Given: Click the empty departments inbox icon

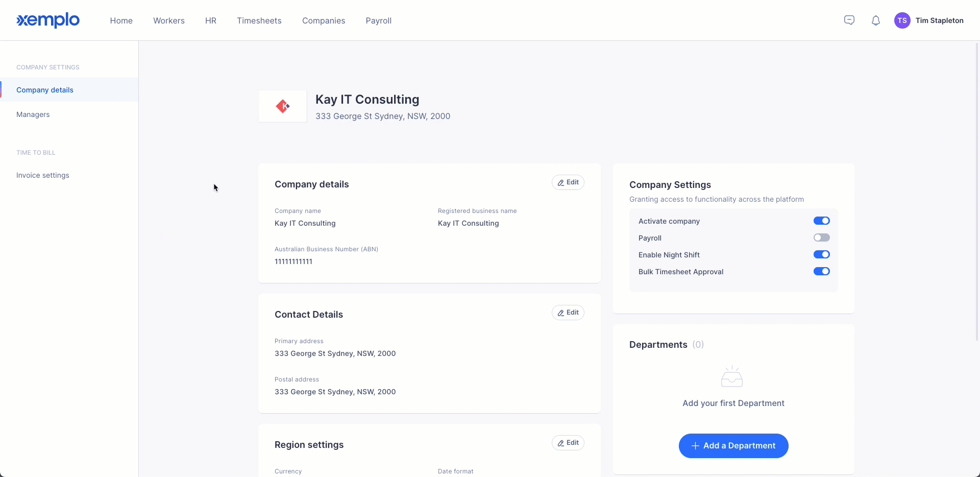Looking at the screenshot, I should (x=732, y=376).
